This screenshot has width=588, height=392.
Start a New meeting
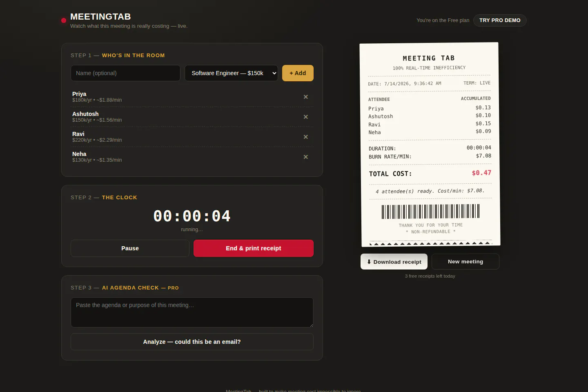coord(465,262)
